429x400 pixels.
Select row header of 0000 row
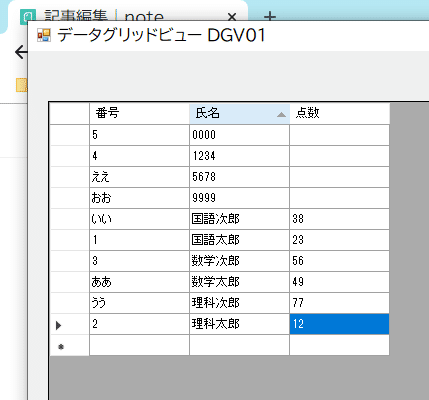69,135
